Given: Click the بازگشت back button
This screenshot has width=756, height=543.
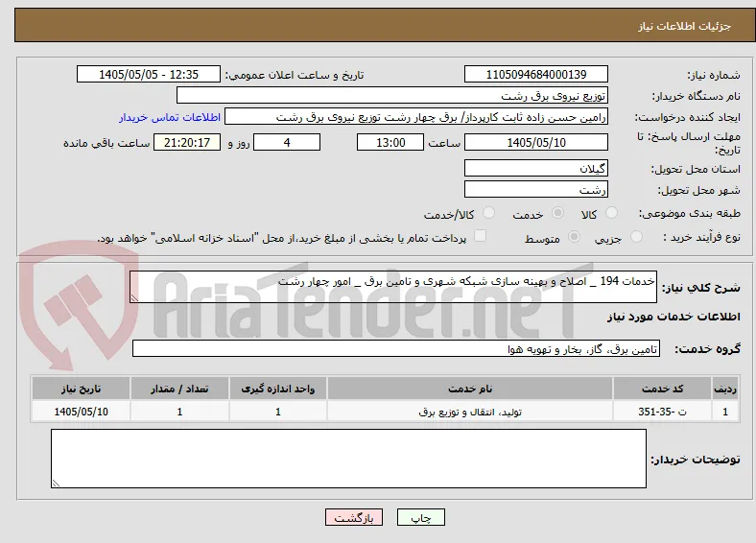Looking at the screenshot, I should [x=354, y=517].
